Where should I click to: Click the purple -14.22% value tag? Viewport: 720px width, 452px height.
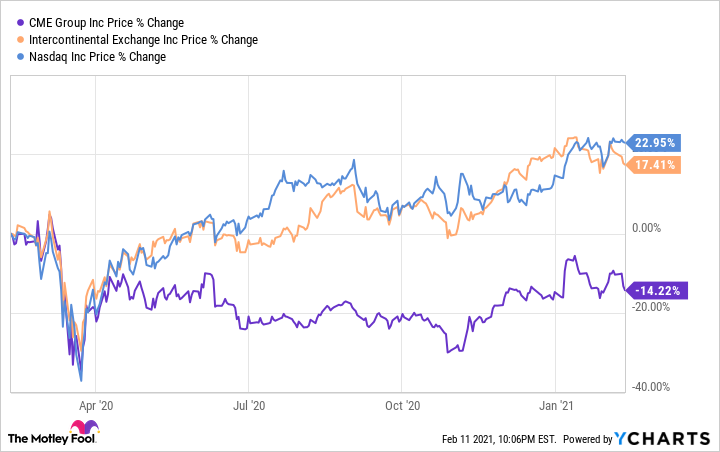click(655, 290)
